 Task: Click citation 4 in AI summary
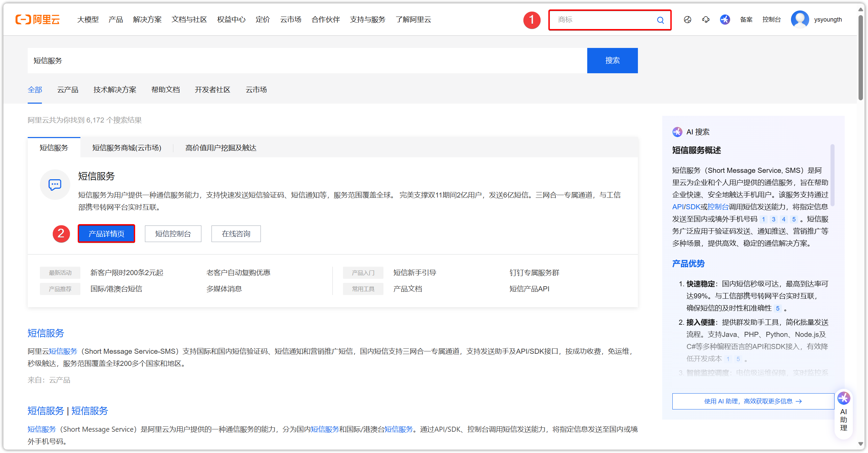click(x=784, y=219)
